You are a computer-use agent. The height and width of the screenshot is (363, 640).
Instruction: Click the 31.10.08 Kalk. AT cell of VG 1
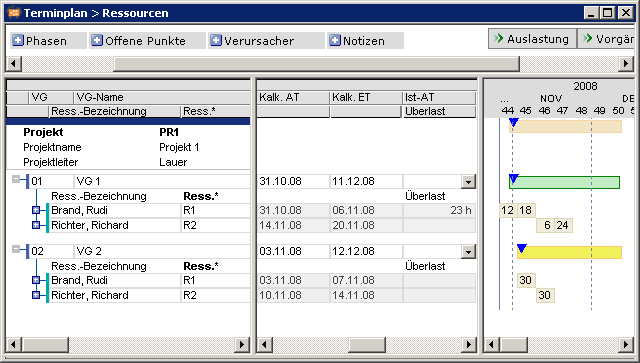(x=293, y=182)
